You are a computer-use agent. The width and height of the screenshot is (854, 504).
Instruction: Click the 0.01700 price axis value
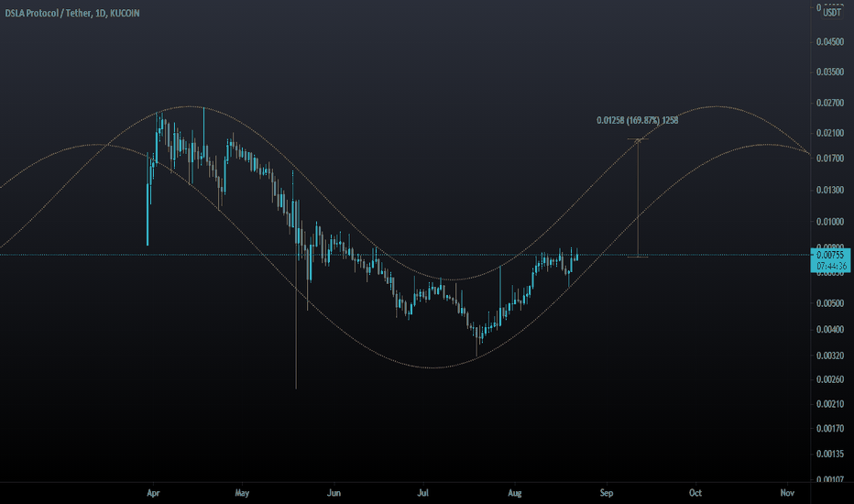[x=830, y=159]
